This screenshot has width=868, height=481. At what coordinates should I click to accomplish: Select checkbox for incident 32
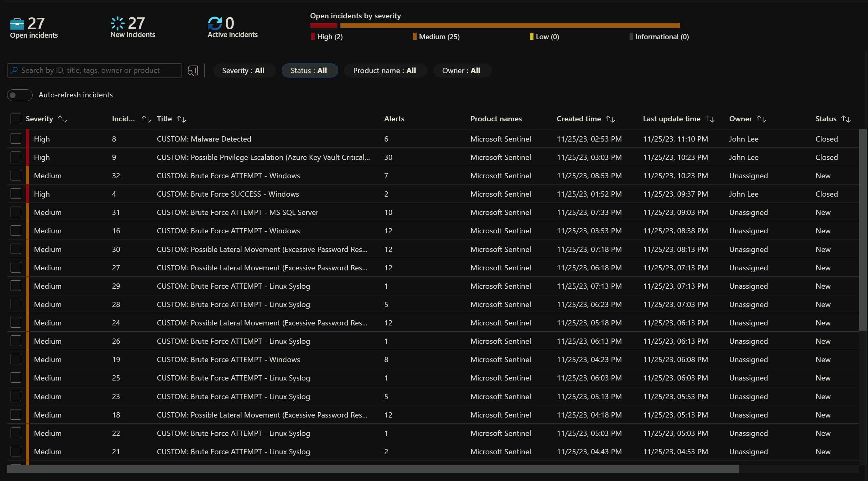[16, 175]
